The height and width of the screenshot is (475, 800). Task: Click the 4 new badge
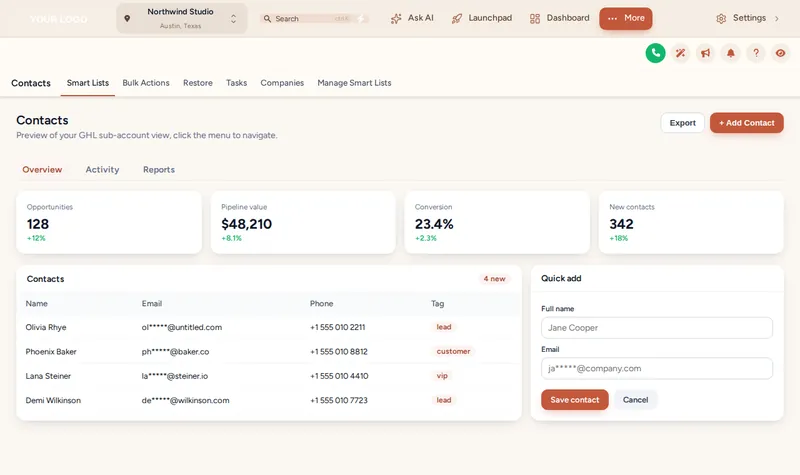coord(494,279)
